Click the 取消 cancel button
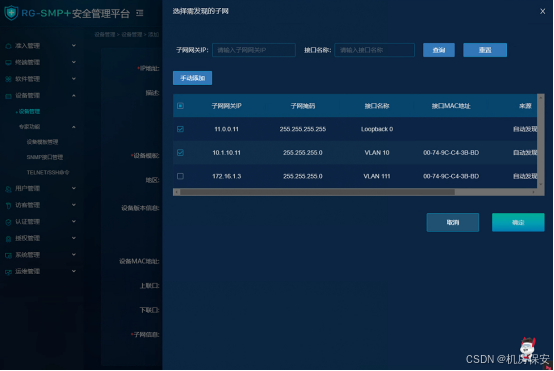 tap(453, 223)
